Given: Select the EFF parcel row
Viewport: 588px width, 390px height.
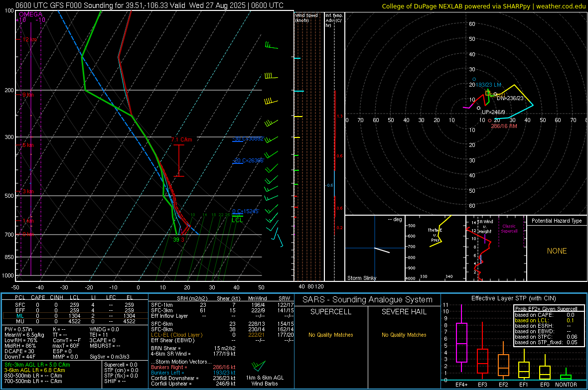Looking at the screenshot, I should 74,310.
